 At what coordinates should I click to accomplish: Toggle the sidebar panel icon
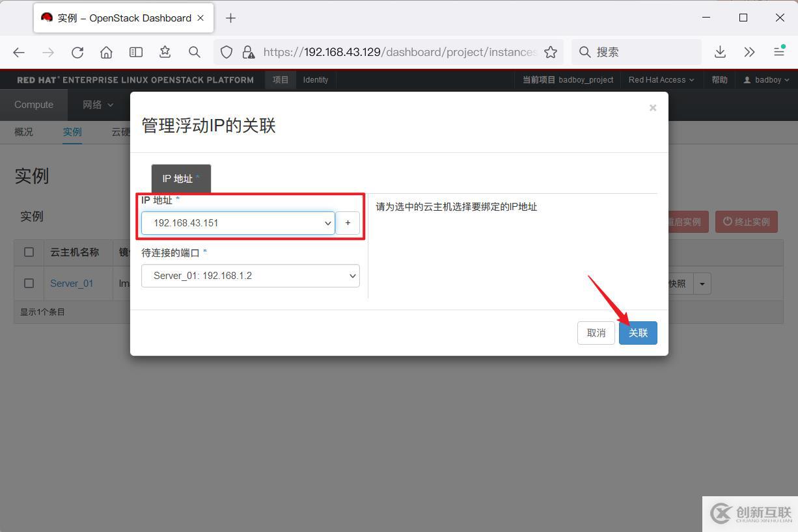point(135,52)
